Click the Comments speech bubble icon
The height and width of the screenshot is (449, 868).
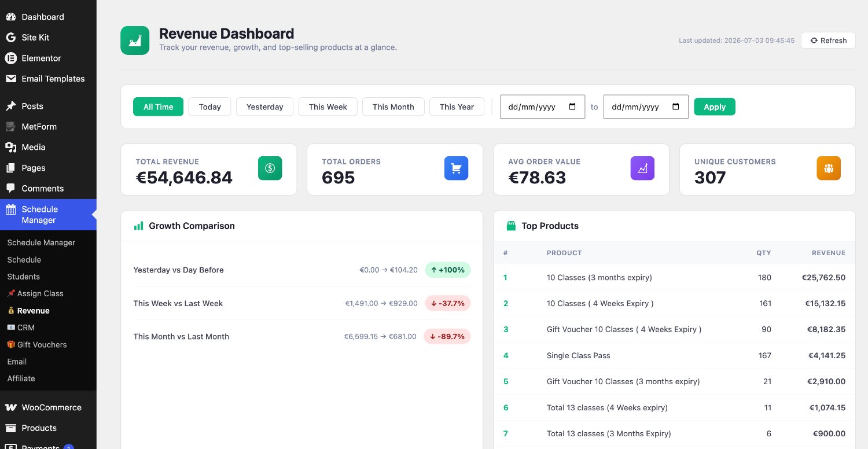(10, 188)
